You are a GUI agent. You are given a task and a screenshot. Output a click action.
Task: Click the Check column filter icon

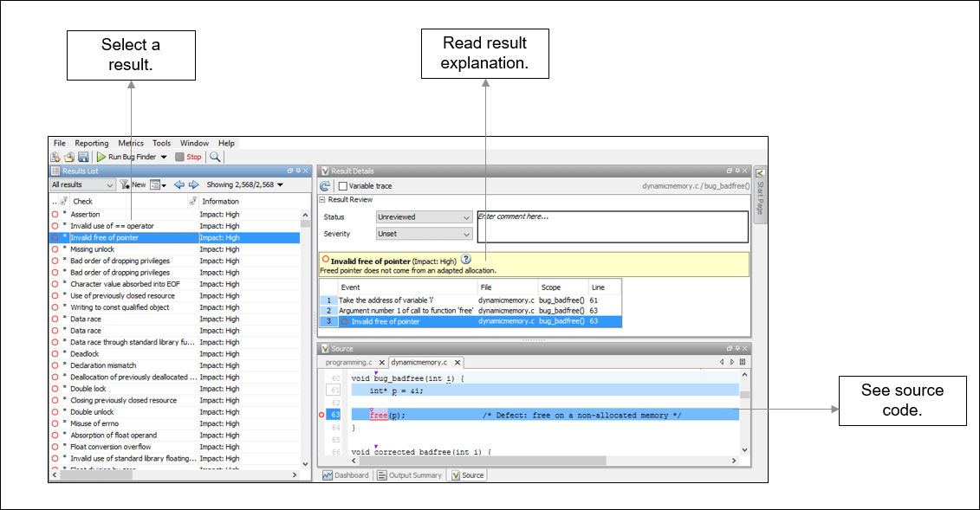coord(63,201)
